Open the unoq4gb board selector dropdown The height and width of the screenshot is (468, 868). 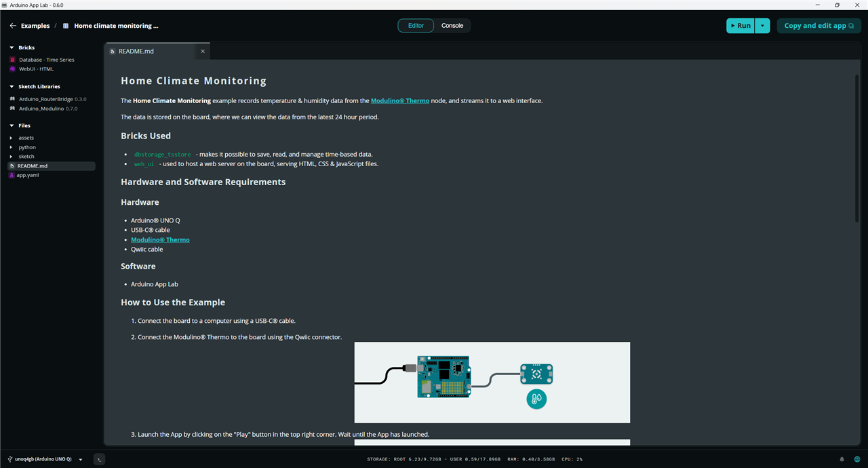(x=81, y=459)
